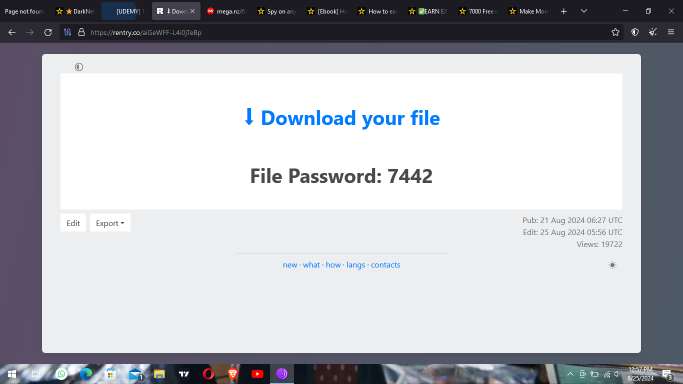Open a new browser tab
683x384 pixels.
(x=564, y=11)
